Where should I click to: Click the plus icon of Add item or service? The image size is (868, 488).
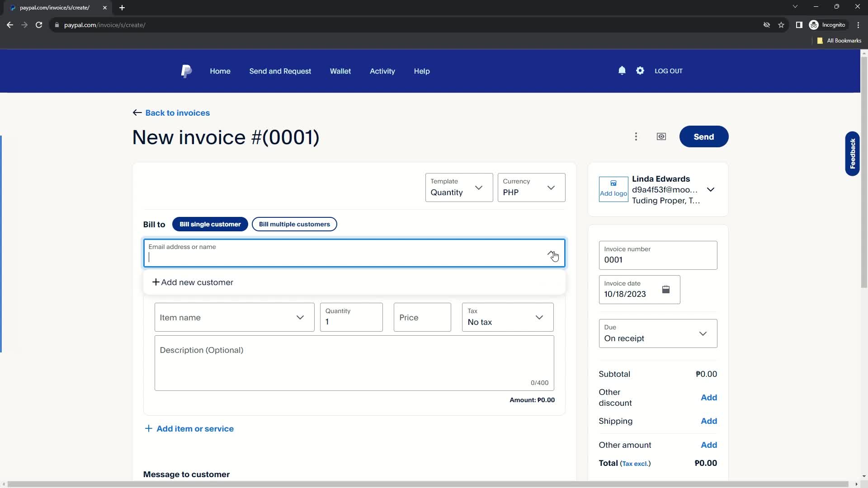[x=148, y=428]
